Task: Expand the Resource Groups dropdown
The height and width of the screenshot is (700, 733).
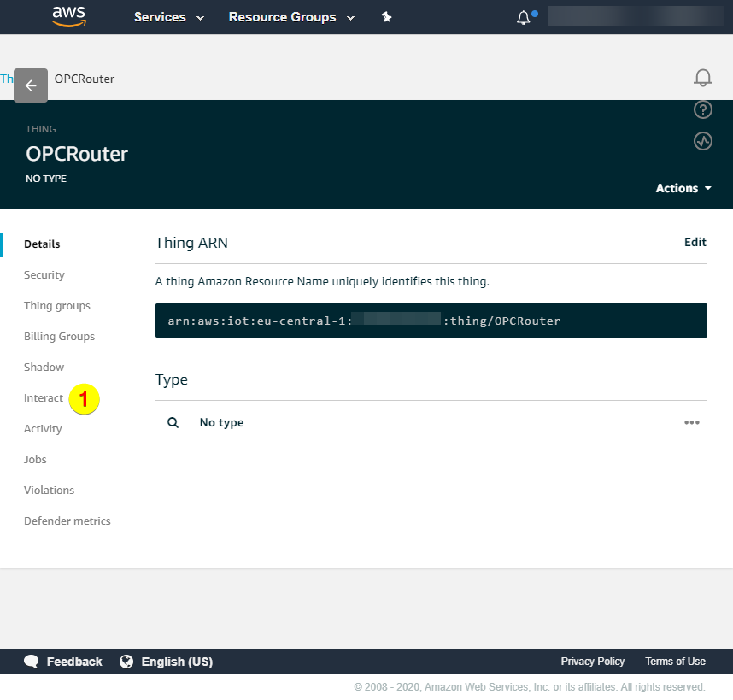Action: coord(291,17)
